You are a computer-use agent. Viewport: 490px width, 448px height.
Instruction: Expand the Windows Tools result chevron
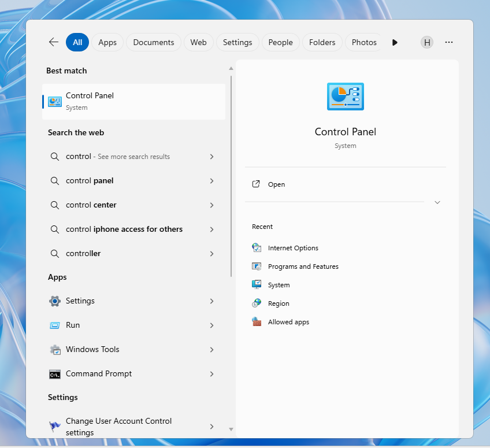(x=211, y=350)
